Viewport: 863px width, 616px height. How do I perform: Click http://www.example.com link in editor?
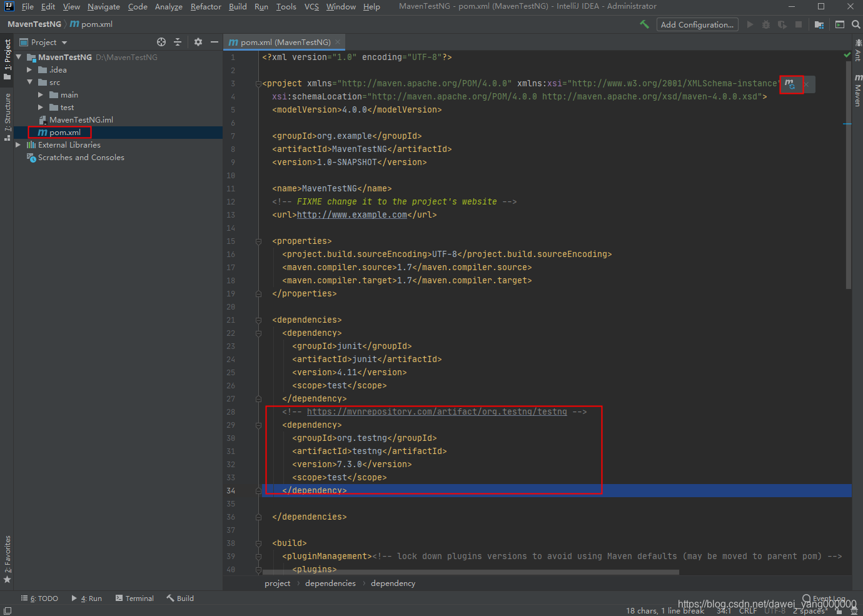352,215
